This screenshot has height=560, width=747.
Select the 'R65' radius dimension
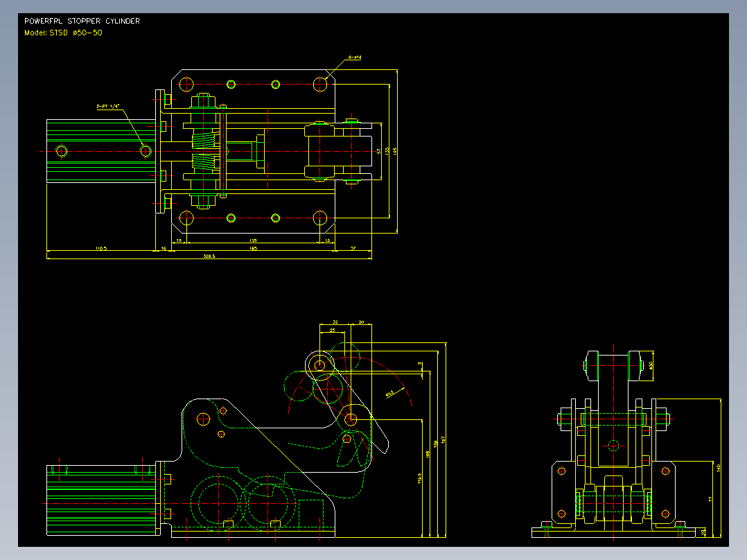pos(389,394)
